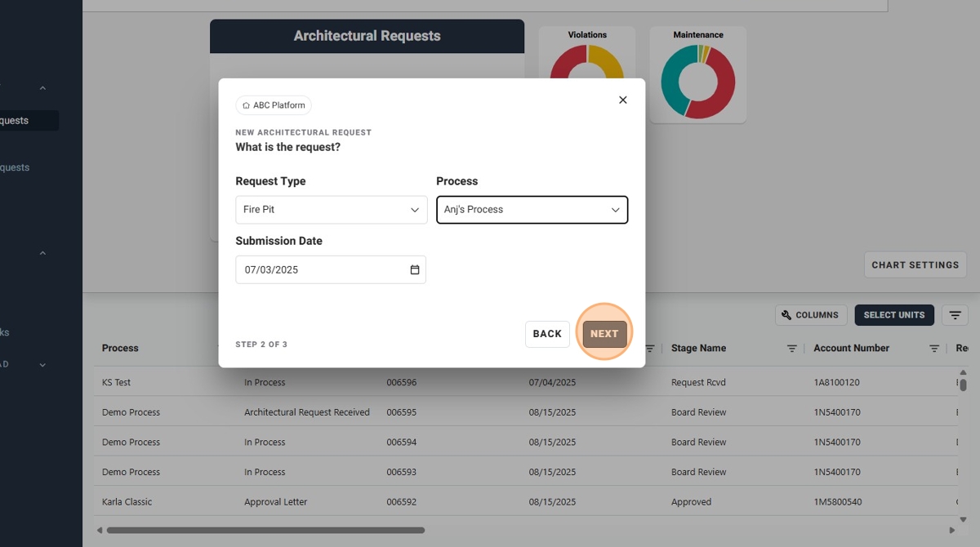Click the Next button in the dialog
Viewport: 980px width, 547px height.
tap(604, 334)
